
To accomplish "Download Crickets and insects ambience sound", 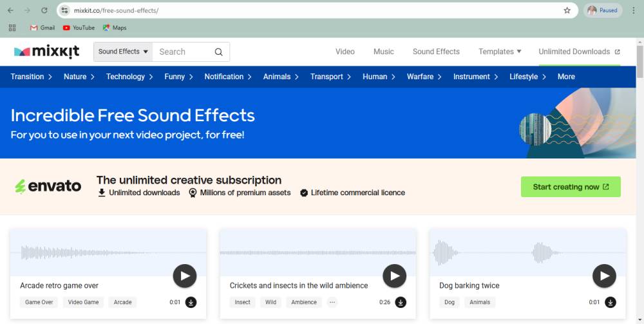I will click(x=401, y=302).
